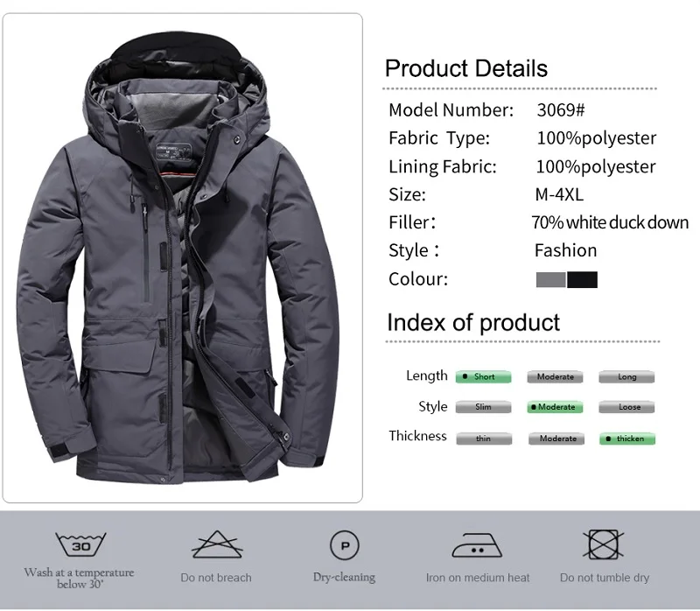700x611 pixels.
Task: Click the iron on medium heat icon
Action: pyautogui.click(x=477, y=545)
